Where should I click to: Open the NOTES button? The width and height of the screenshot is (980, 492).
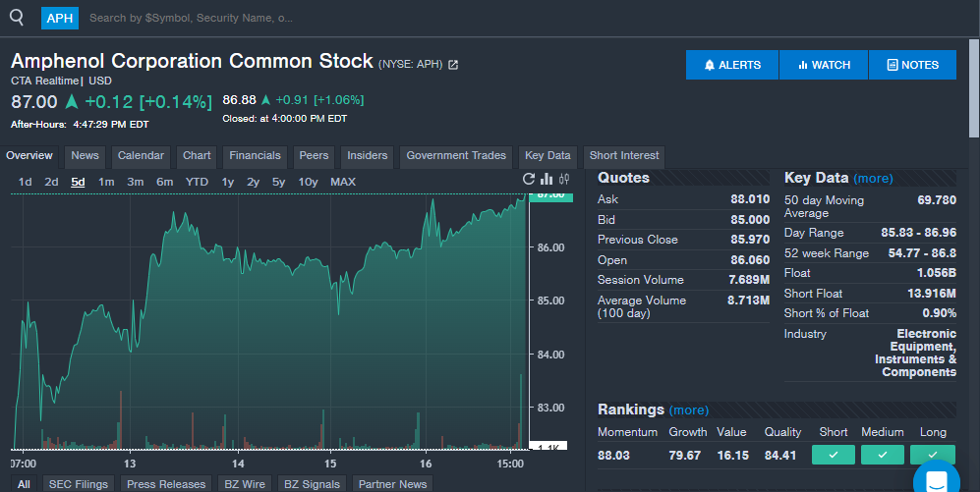click(x=912, y=65)
